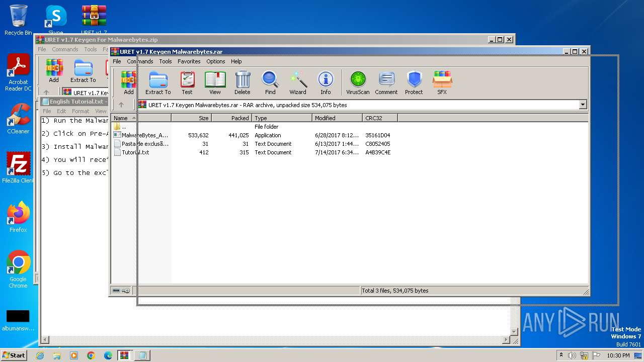Select the albumanswe... desktop file

pos(18,321)
